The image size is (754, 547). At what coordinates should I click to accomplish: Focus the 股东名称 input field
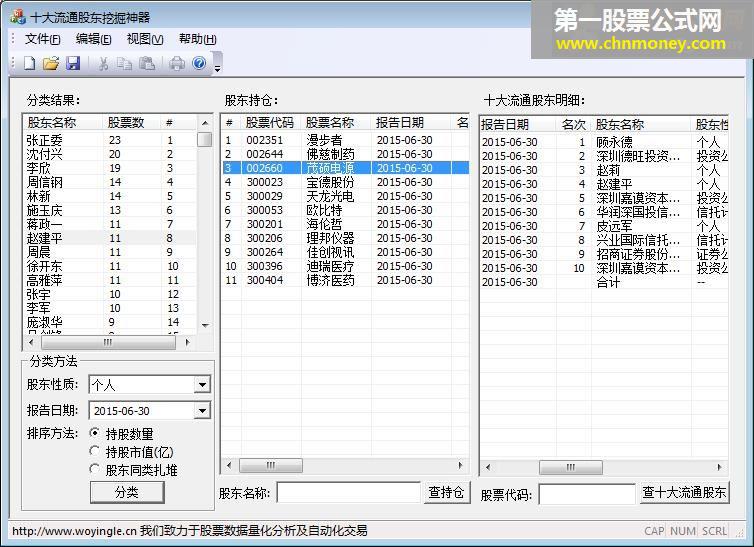(x=349, y=493)
